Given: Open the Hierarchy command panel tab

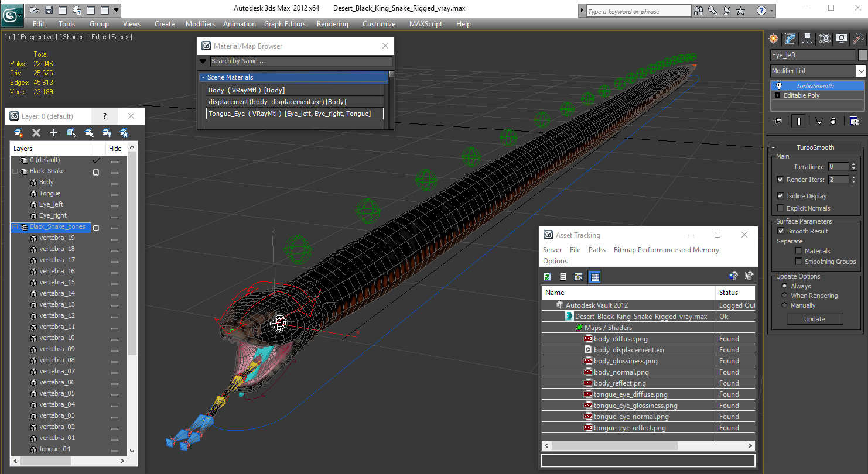Looking at the screenshot, I should coord(808,39).
